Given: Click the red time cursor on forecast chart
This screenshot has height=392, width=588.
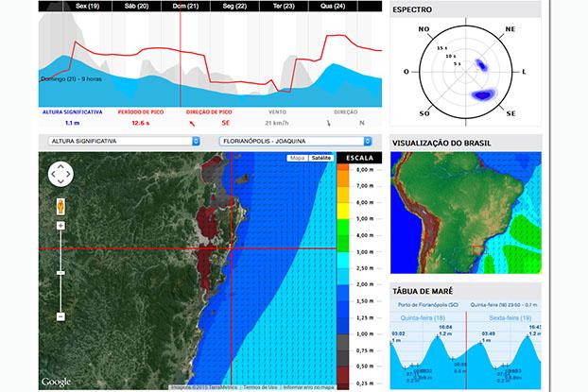Looking at the screenshot, I should 181,60.
